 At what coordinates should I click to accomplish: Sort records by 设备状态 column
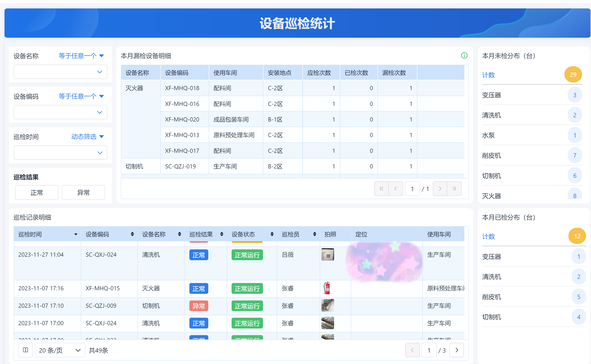[272, 234]
